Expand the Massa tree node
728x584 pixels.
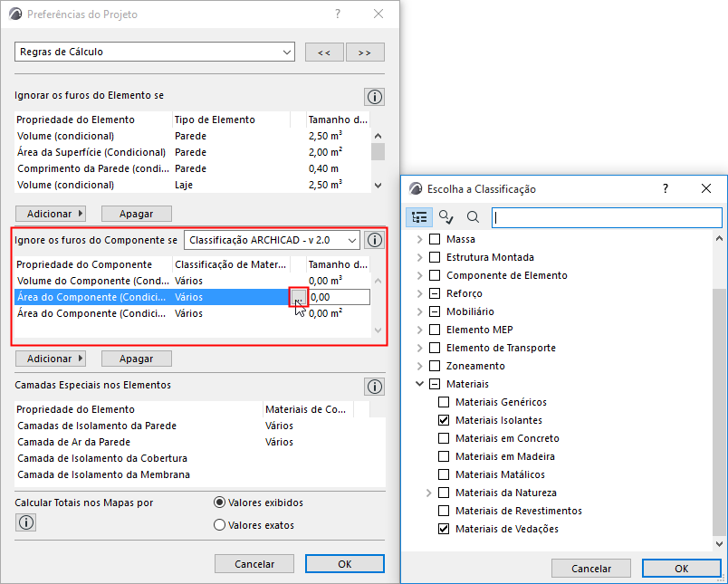(420, 239)
